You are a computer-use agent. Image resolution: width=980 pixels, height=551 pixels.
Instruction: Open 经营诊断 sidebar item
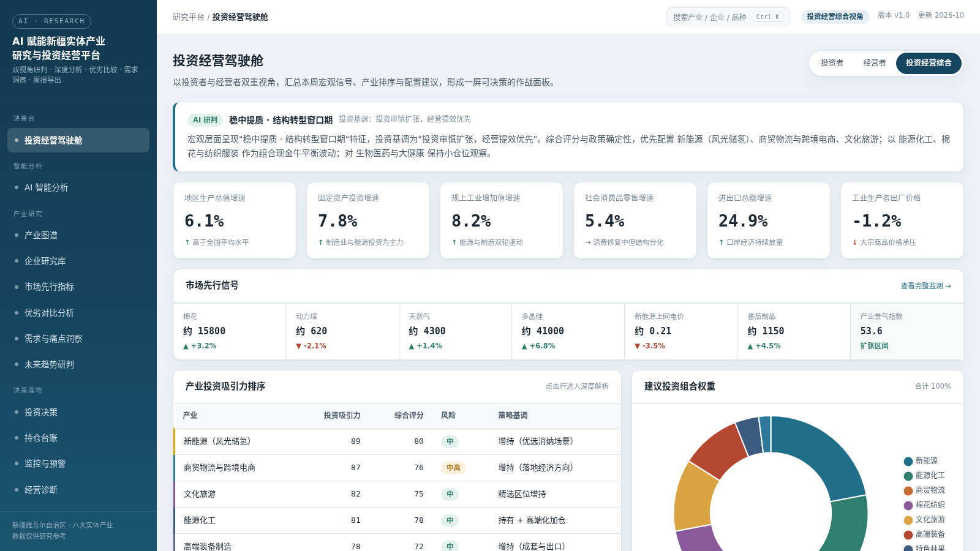[78, 490]
